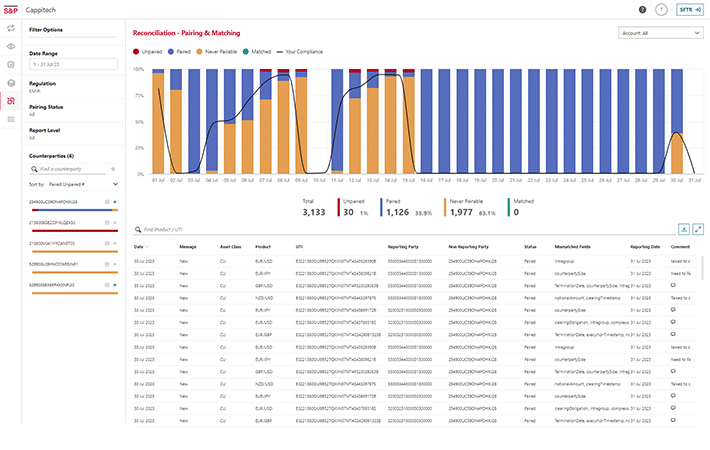Open the help question mark icon

642,10
